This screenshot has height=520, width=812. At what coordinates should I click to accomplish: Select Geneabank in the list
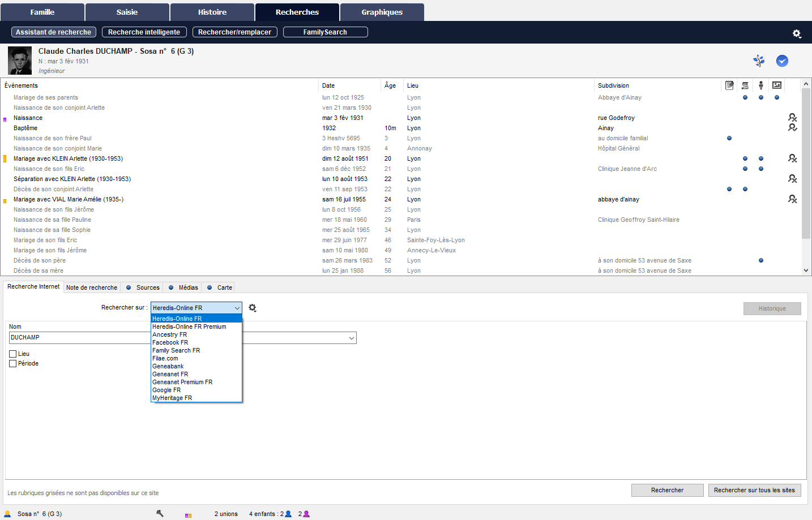(196, 366)
